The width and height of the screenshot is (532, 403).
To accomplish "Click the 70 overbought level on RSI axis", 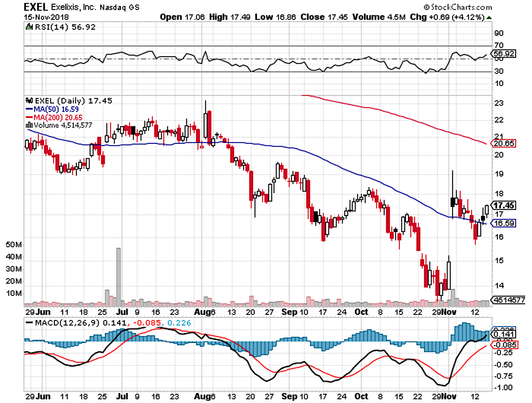I will click(x=499, y=45).
